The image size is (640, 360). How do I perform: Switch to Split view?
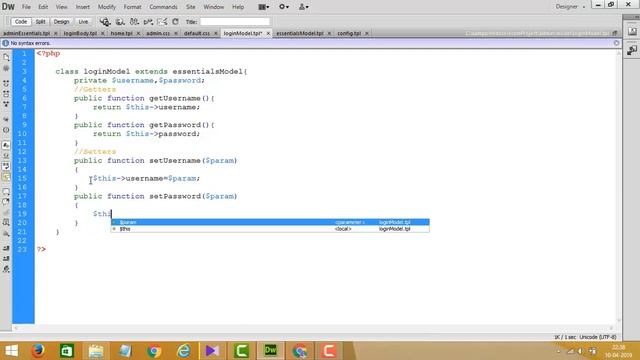pos(40,22)
